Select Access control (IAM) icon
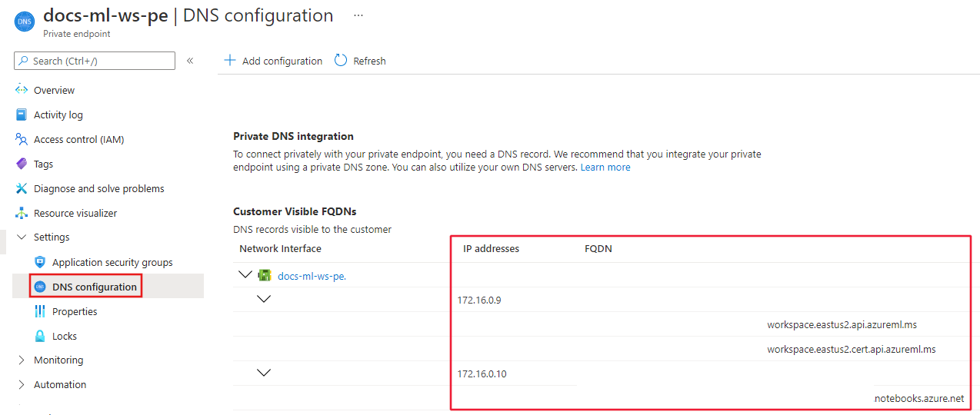980x415 pixels. (22, 139)
